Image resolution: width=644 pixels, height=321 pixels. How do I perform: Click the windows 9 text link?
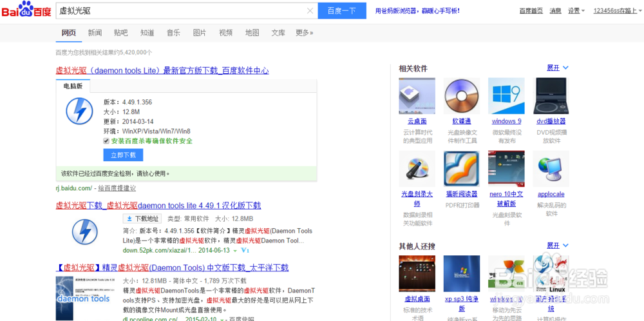[506, 121]
